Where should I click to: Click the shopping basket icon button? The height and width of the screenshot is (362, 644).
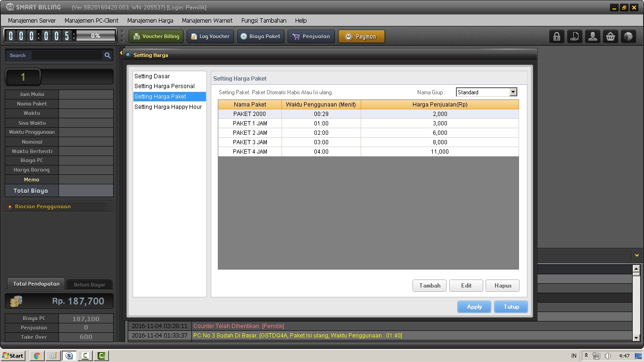point(611,36)
